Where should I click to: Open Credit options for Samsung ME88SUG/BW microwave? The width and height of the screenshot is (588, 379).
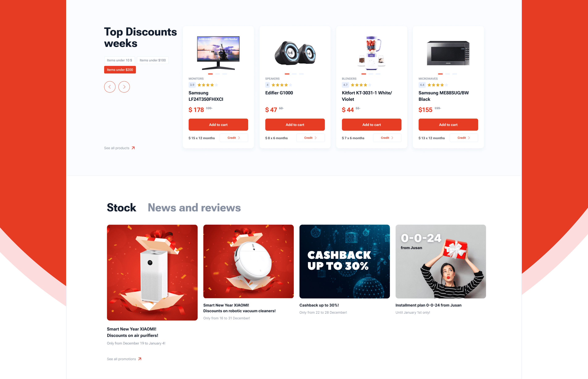[x=464, y=138]
